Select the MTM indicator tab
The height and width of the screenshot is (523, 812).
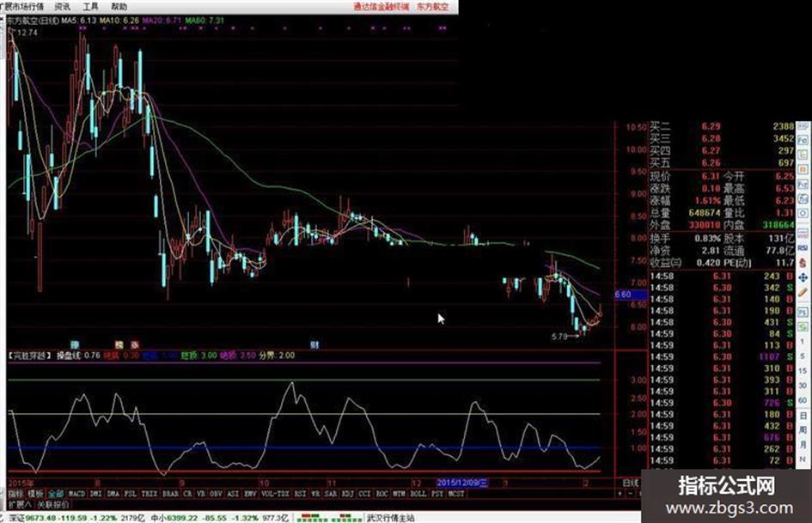400,494
